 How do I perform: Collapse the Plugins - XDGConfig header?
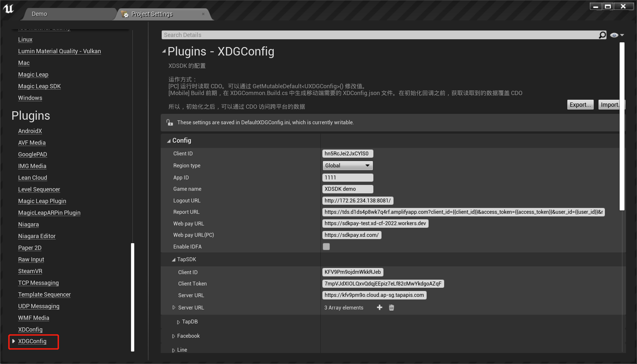pos(164,51)
